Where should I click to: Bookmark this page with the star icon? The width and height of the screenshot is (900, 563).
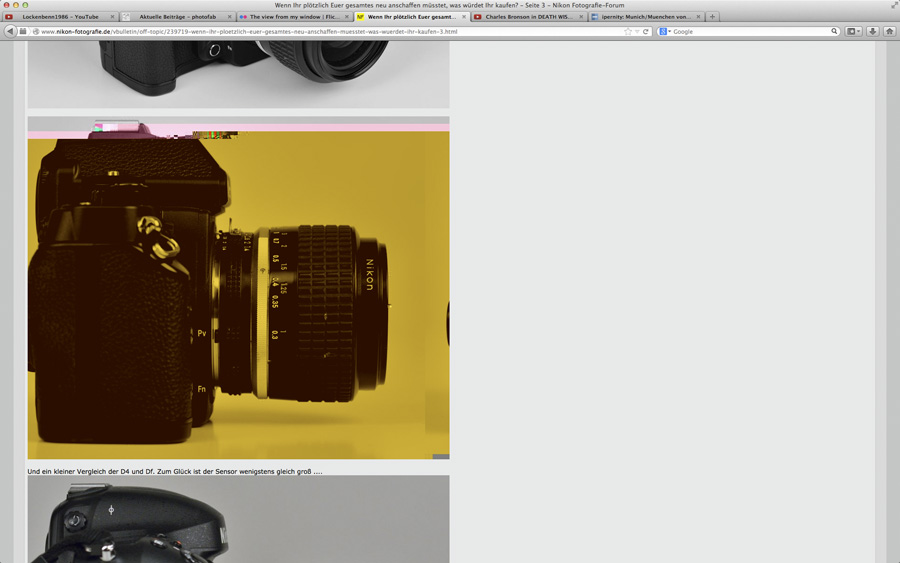tap(627, 32)
